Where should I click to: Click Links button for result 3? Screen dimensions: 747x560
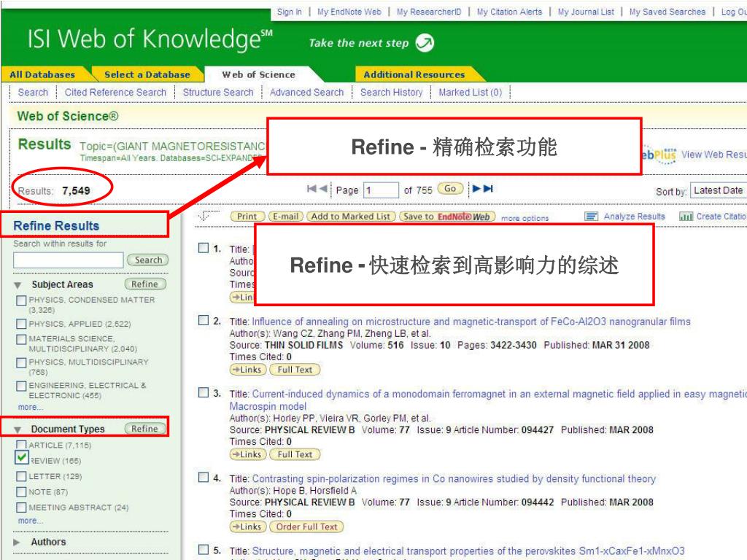click(247, 454)
